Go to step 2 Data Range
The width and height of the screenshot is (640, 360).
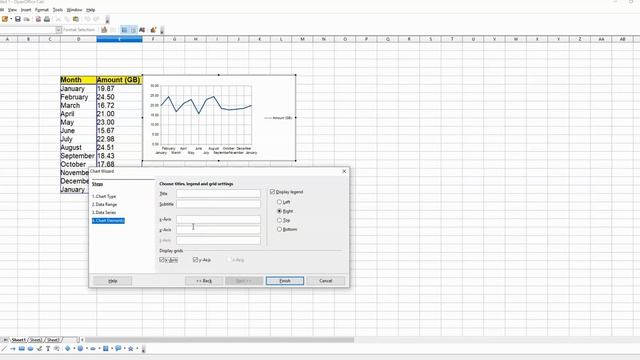[x=104, y=204]
